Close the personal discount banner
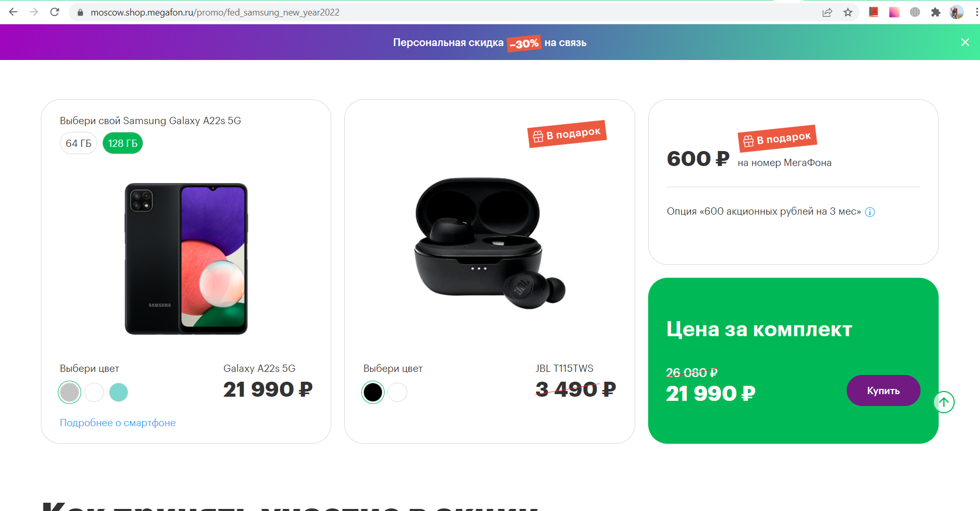Viewport: 980px width, 511px height. tap(965, 42)
